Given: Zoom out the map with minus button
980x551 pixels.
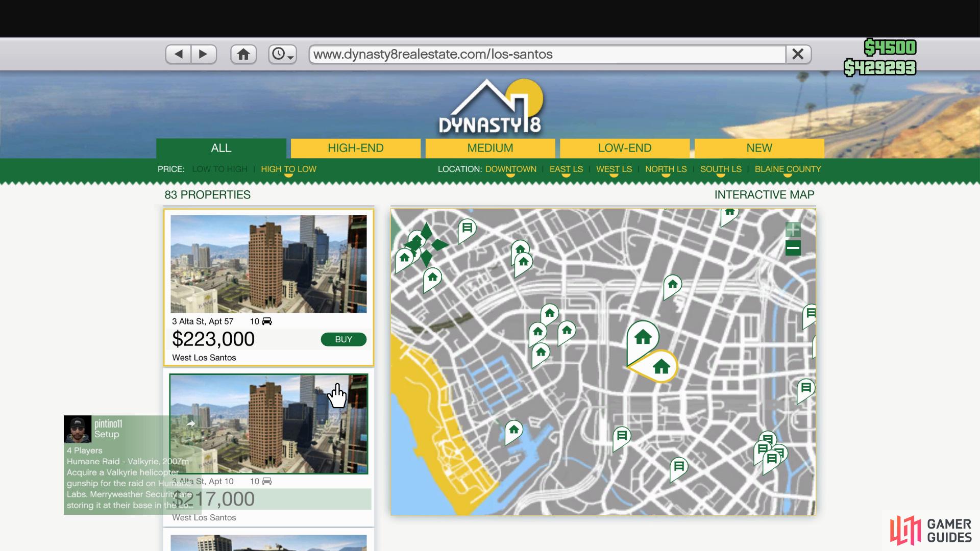Looking at the screenshot, I should pyautogui.click(x=793, y=248).
